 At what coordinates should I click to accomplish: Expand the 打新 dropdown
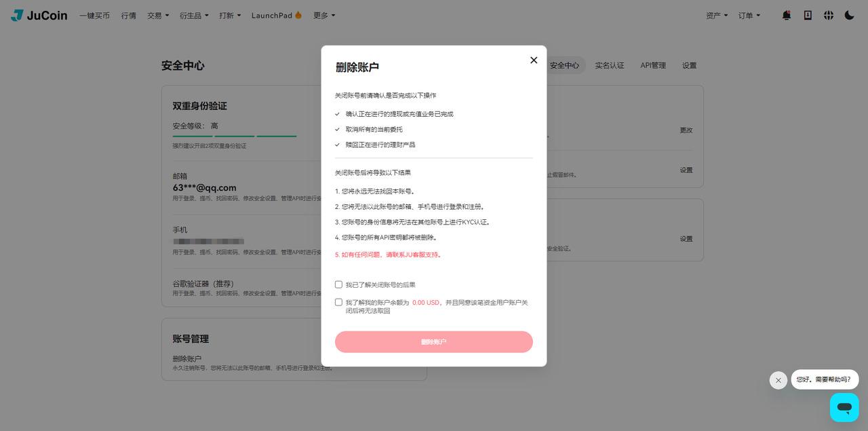coord(230,15)
